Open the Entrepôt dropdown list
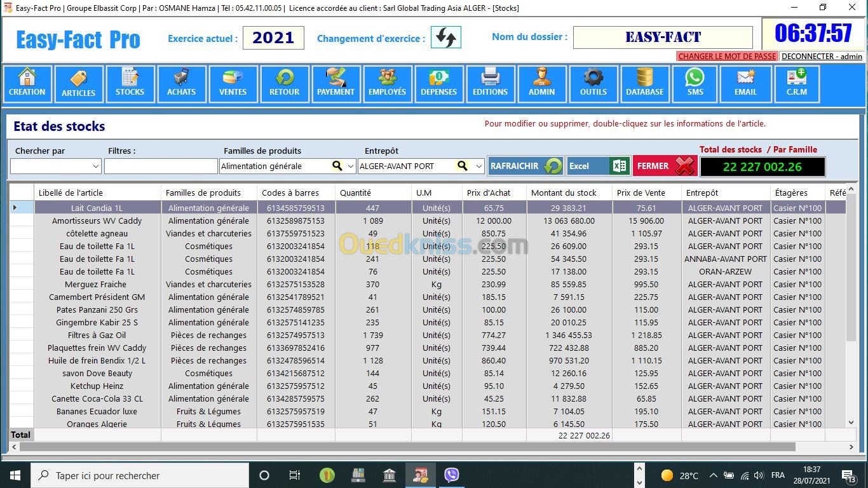868x488 pixels. pyautogui.click(x=479, y=166)
